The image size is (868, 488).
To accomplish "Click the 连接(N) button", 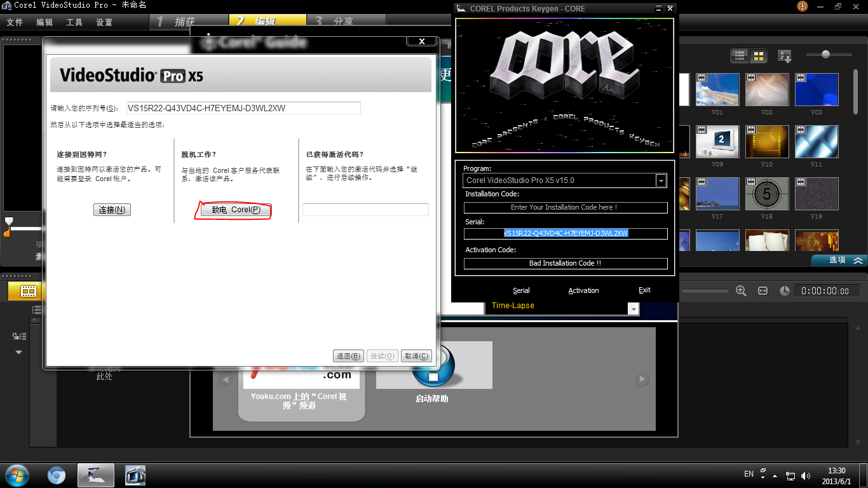I will [x=112, y=210].
